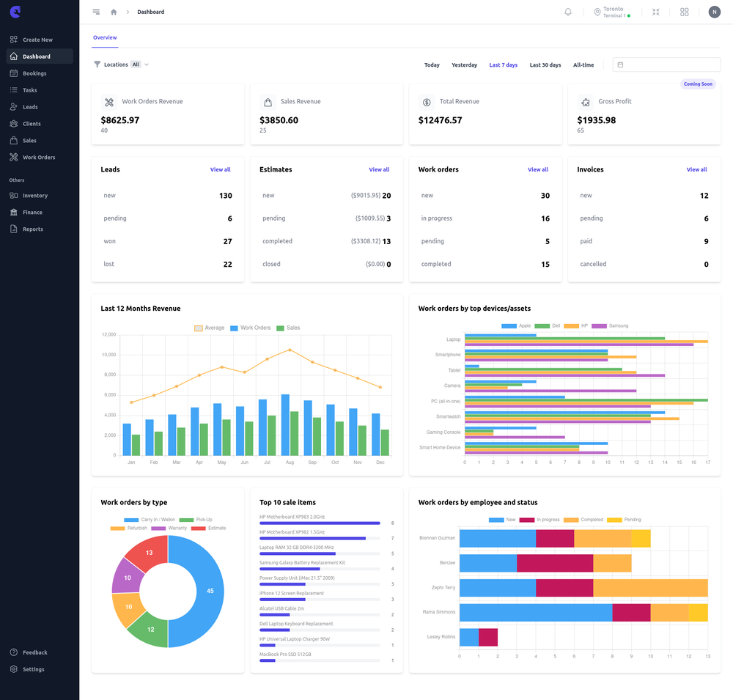Click the apps grid icon in the header
Image resolution: width=733 pixels, height=700 pixels.
684,12
